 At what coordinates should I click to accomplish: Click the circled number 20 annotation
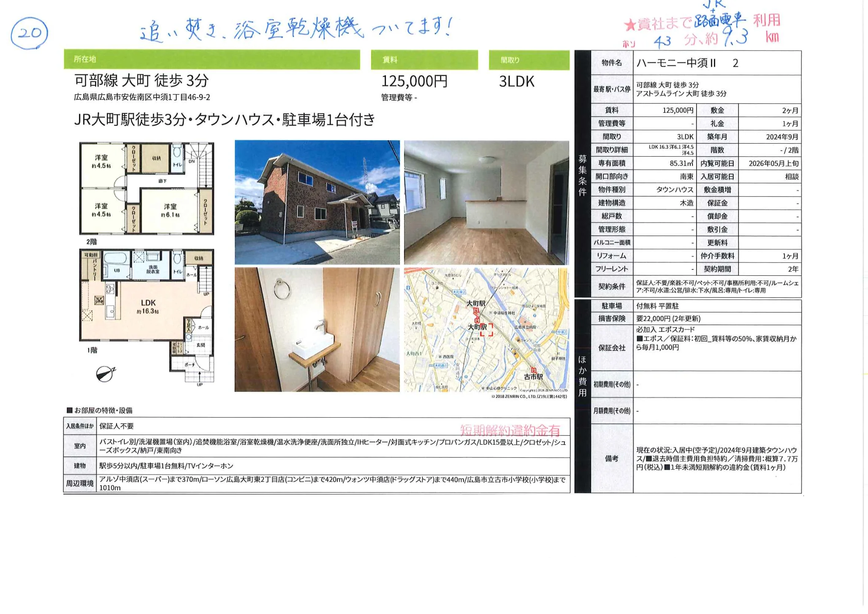(29, 33)
